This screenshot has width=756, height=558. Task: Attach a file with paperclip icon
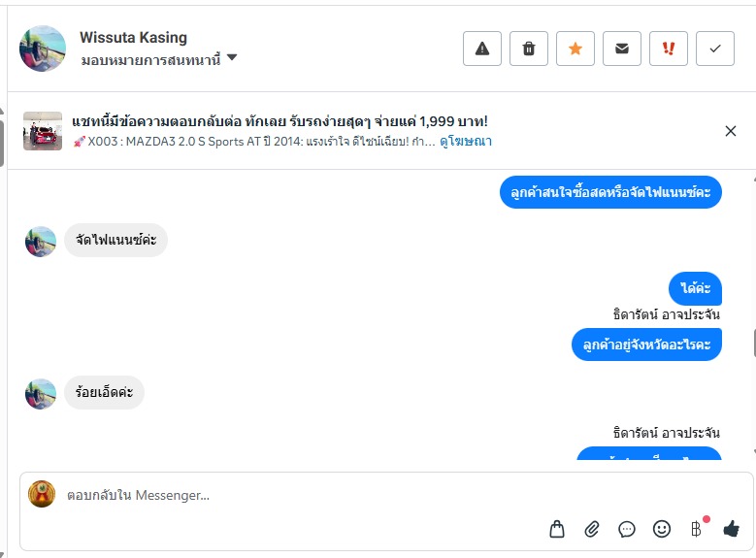coord(592,529)
